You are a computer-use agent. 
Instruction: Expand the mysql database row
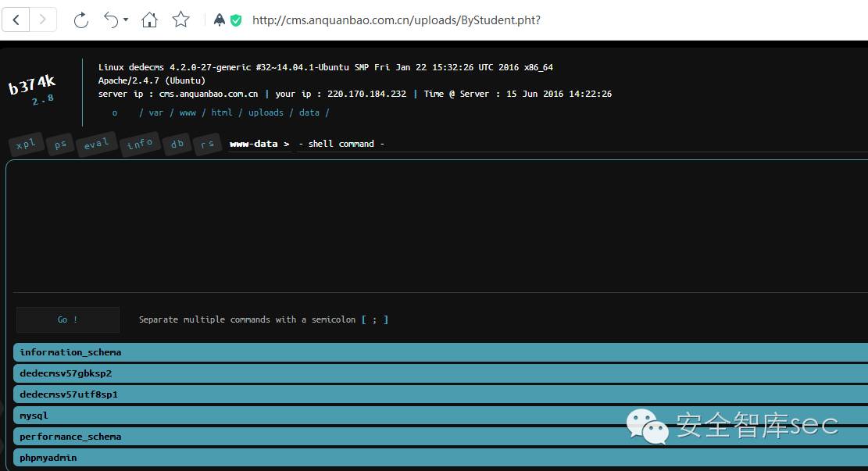[441, 415]
